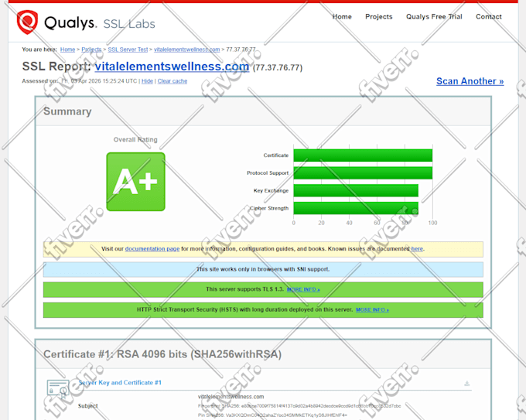This screenshot has width=526, height=420.
Task: Follow the vitalelementswellness.com breadcrumb link
Action: [187, 50]
